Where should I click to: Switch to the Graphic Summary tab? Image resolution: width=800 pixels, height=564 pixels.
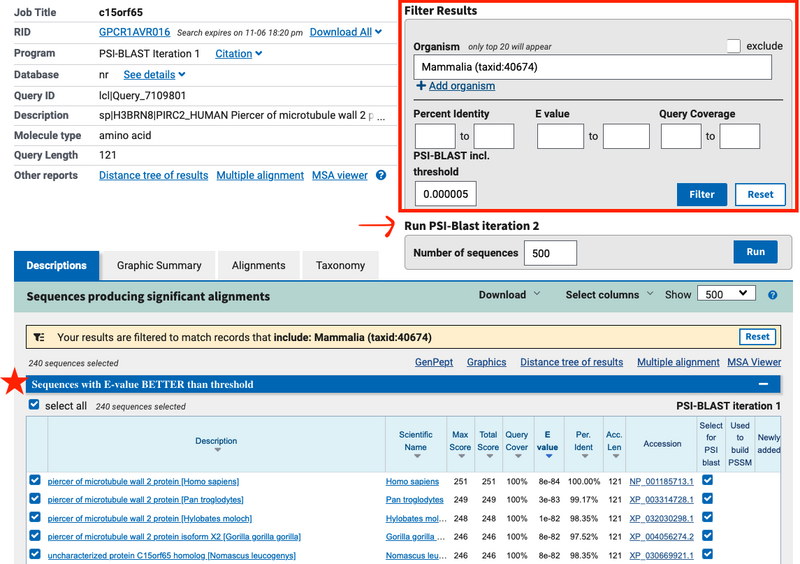click(159, 266)
